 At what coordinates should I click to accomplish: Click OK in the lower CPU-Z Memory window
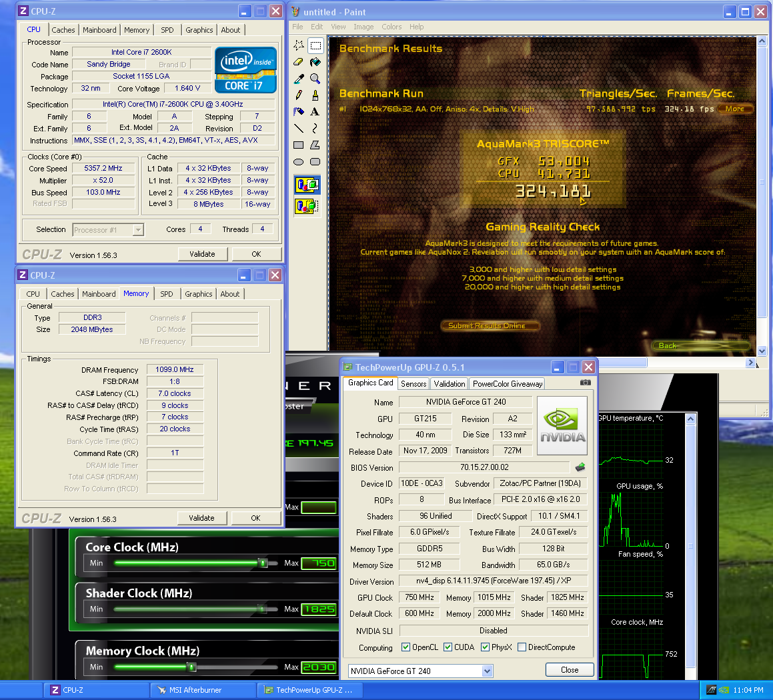coord(256,518)
